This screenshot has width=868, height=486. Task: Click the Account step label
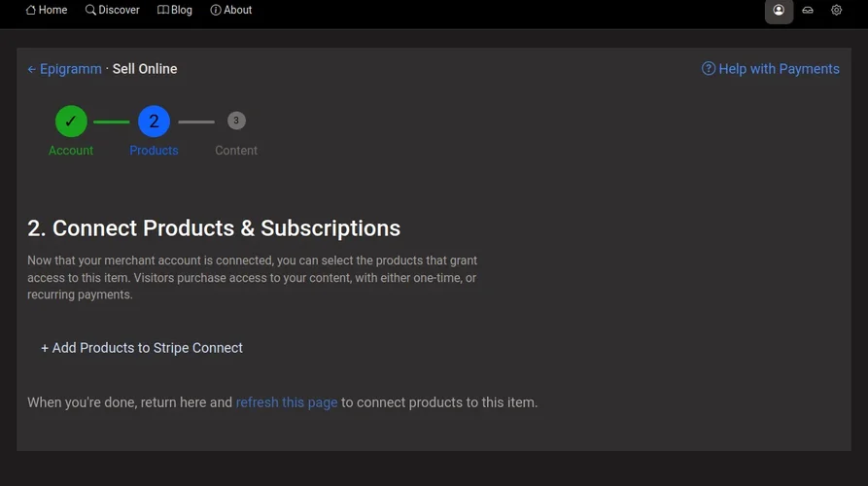(x=71, y=151)
